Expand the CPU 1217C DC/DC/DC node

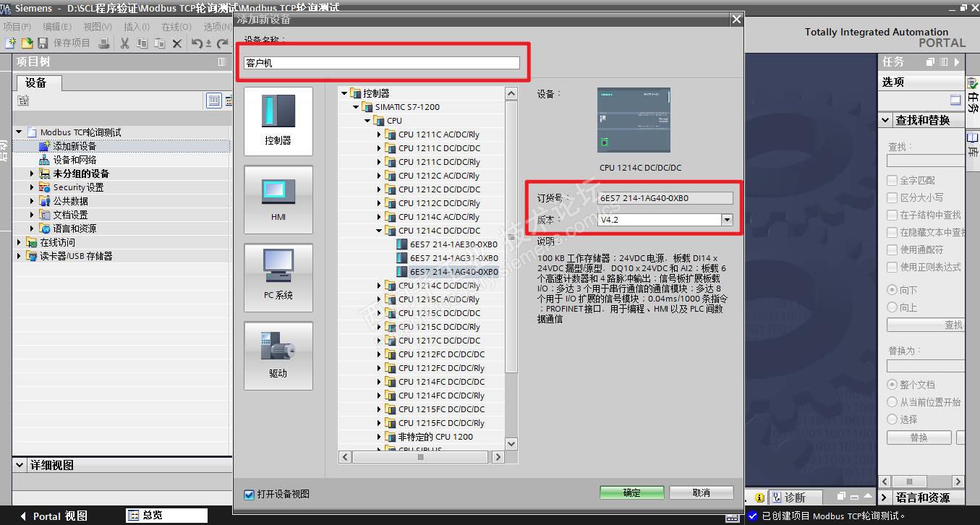[379, 341]
